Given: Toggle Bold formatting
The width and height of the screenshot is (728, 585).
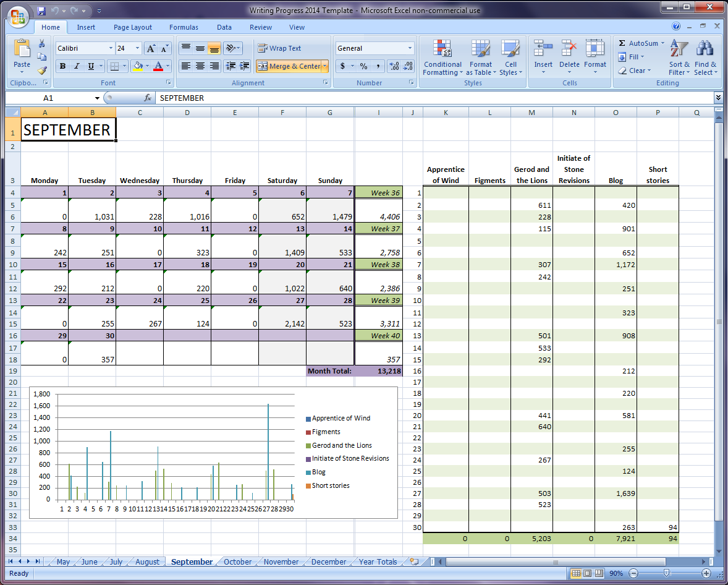Looking at the screenshot, I should [x=62, y=66].
